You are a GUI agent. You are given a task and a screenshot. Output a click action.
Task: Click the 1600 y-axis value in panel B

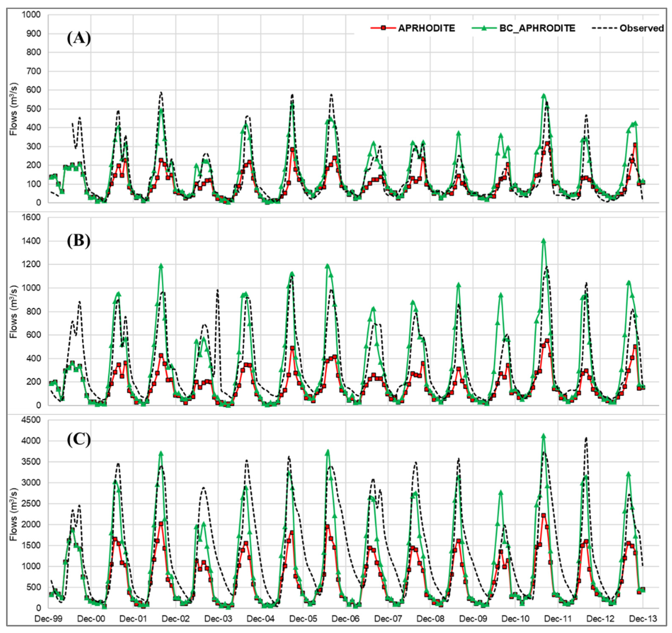(x=31, y=218)
